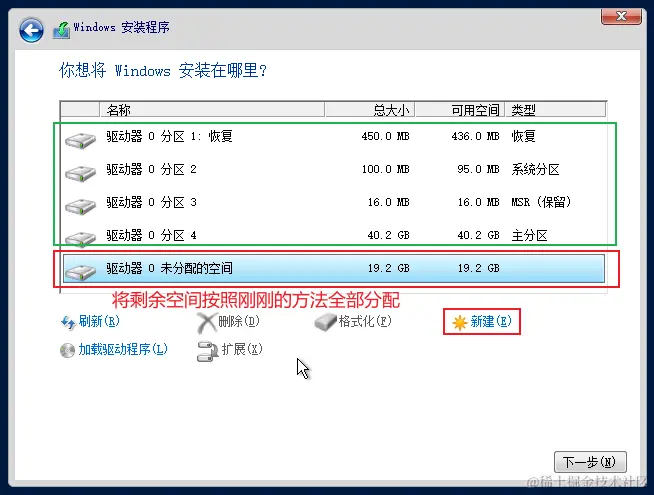Click the 你想将 Windows 安装在哪里? heading
The height and width of the screenshot is (495, 654).
click(x=163, y=70)
